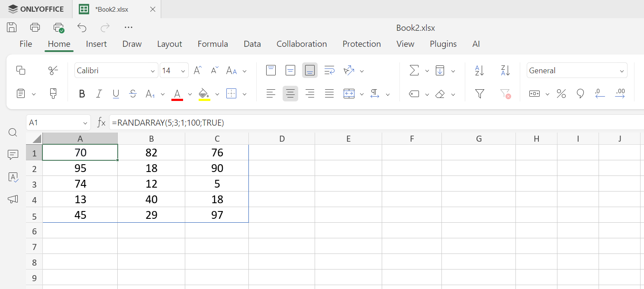This screenshot has width=644, height=289.
Task: Open the Comments panel in the sidebar
Action: (x=13, y=155)
